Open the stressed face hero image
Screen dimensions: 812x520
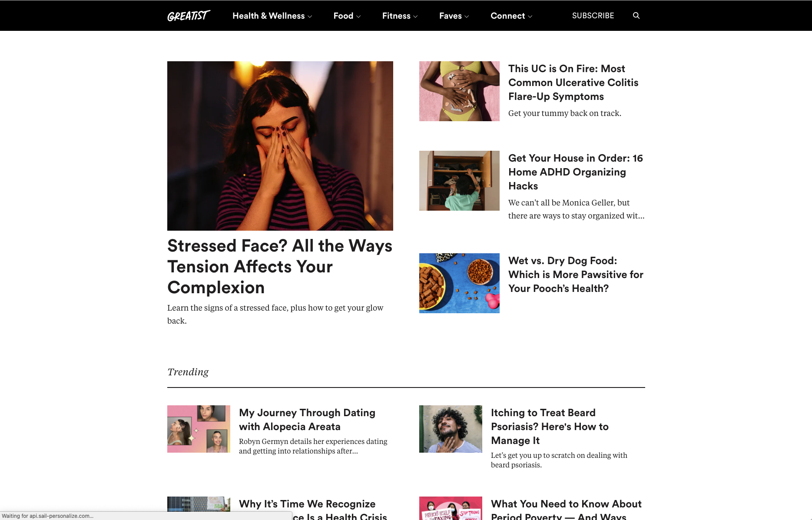280,146
